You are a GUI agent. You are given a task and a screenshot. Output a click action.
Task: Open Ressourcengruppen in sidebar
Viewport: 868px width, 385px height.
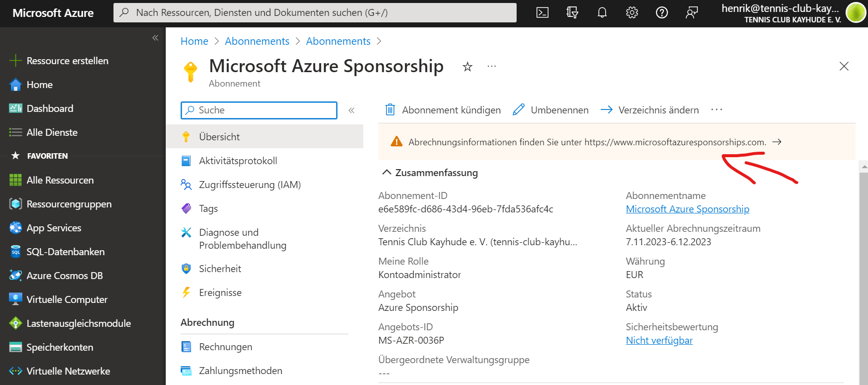(x=60, y=204)
